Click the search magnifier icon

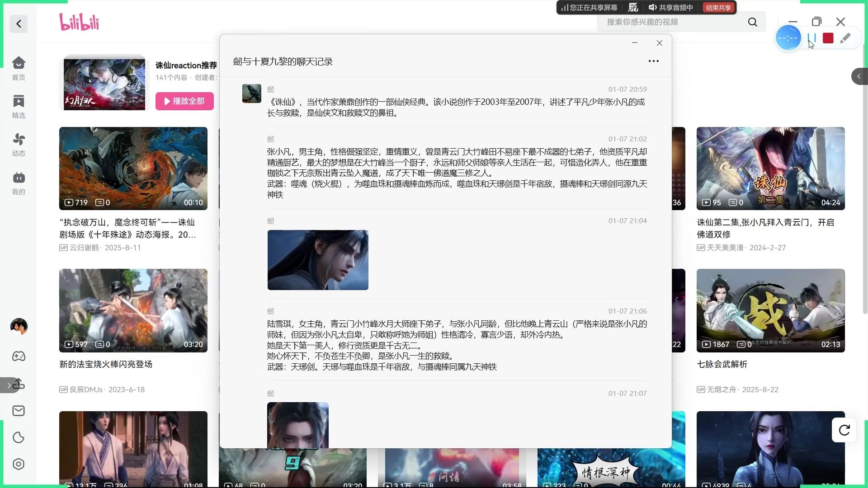752,22
